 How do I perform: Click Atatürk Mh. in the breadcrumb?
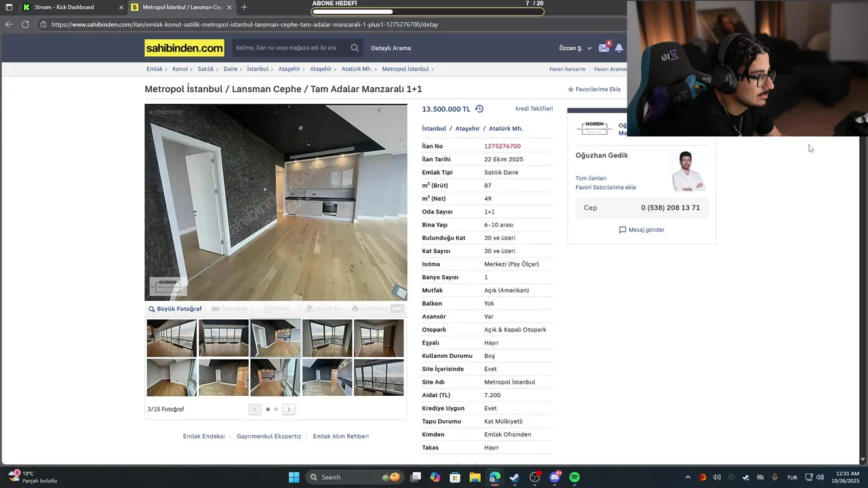[x=357, y=69]
